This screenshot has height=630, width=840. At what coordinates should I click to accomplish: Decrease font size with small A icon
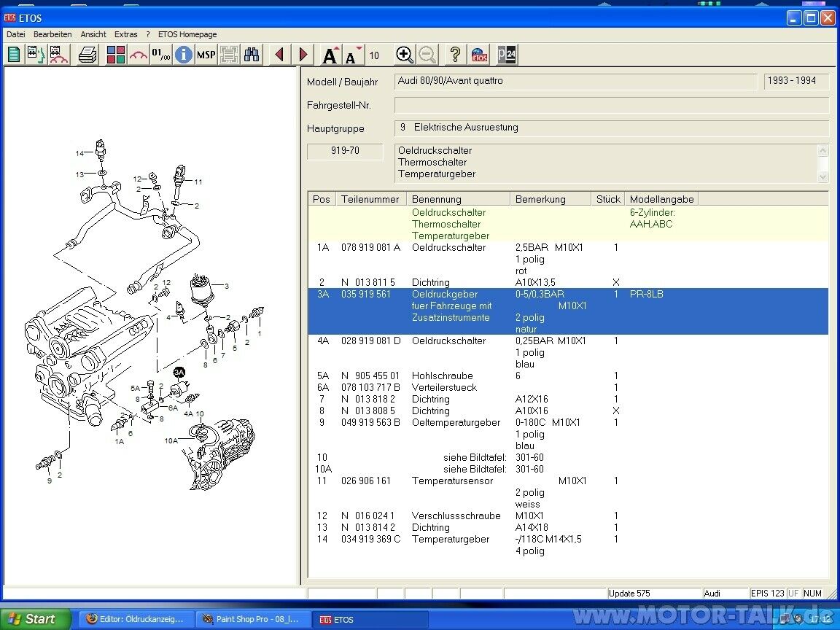[353, 55]
